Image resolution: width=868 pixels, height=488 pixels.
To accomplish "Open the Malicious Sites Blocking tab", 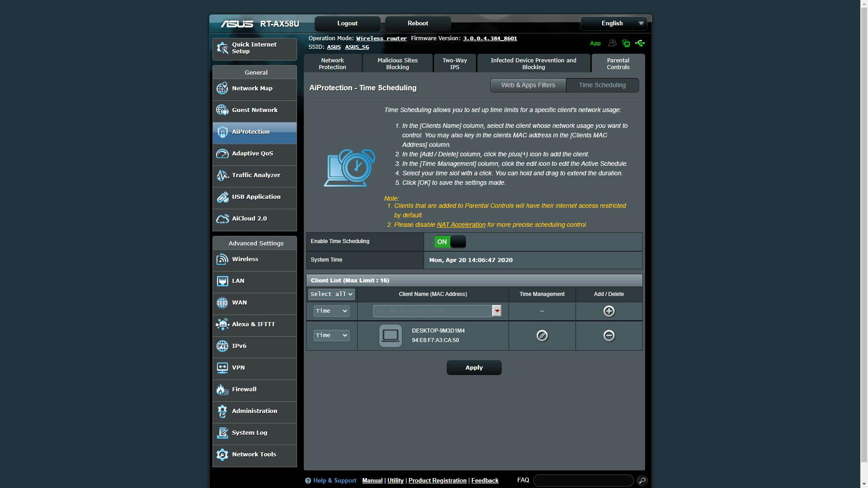I will pyautogui.click(x=397, y=64).
